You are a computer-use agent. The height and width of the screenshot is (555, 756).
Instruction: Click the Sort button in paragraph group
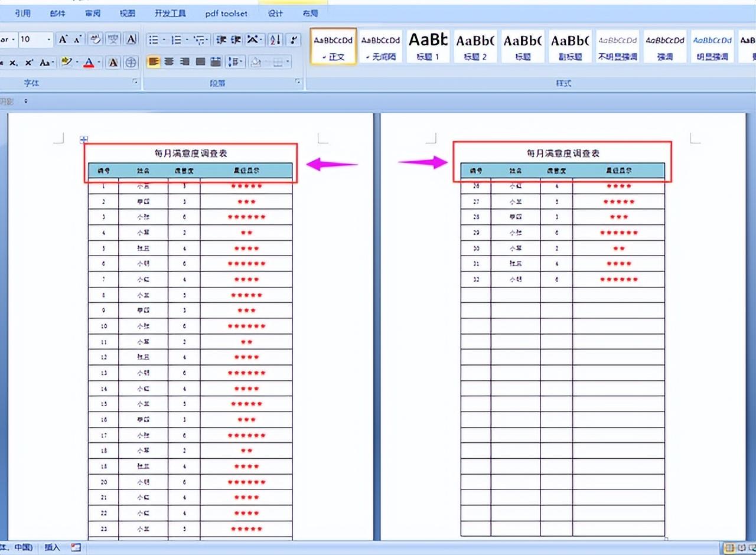(275, 40)
